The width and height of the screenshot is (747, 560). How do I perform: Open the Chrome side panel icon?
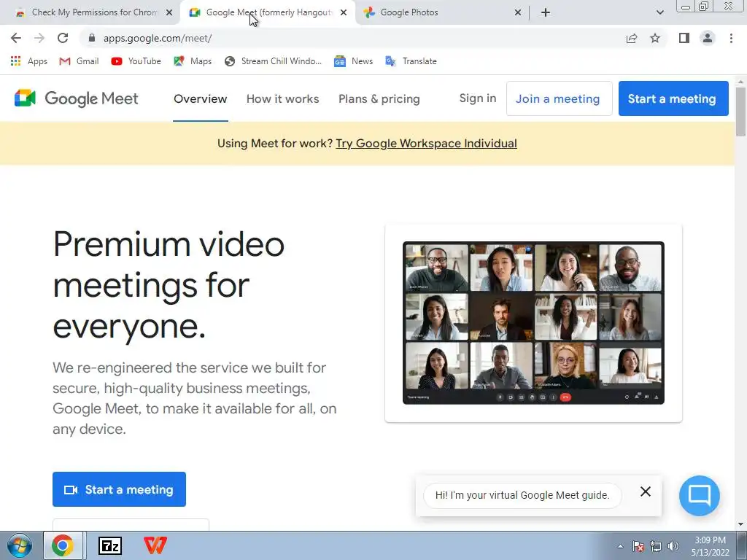click(x=684, y=38)
